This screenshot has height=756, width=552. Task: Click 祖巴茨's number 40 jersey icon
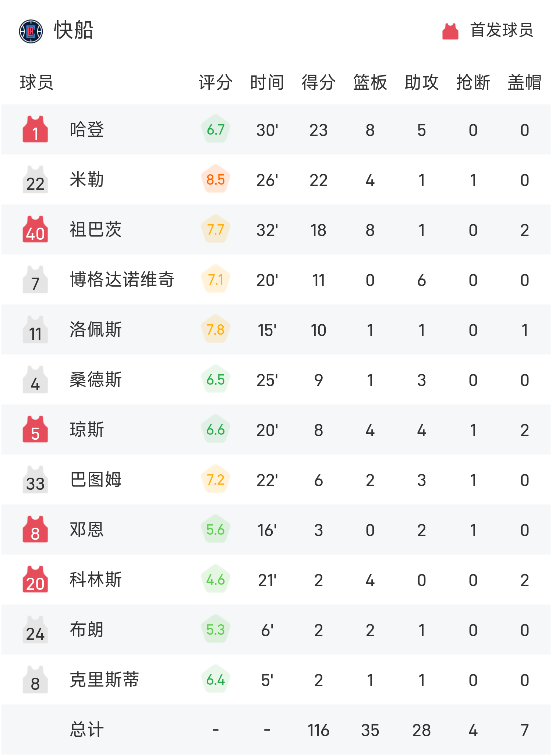coord(35,230)
